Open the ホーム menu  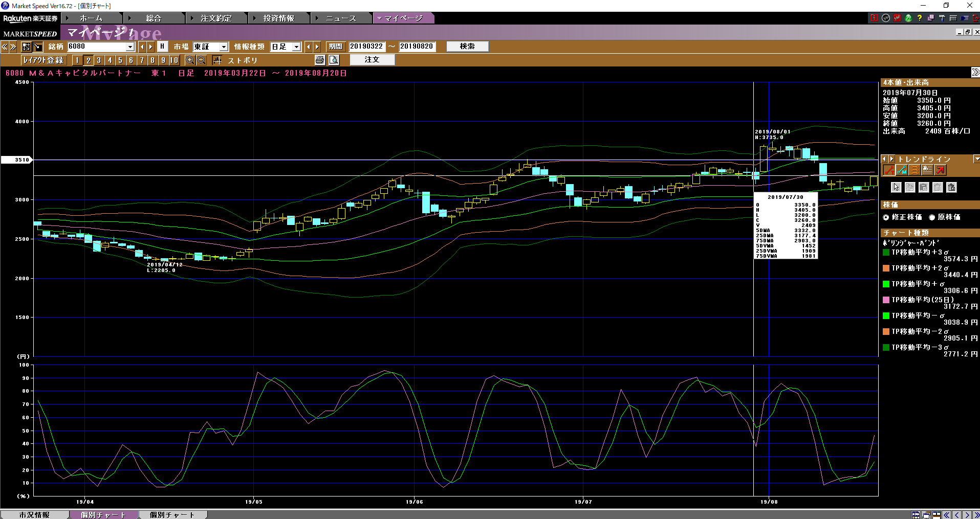pyautogui.click(x=91, y=18)
